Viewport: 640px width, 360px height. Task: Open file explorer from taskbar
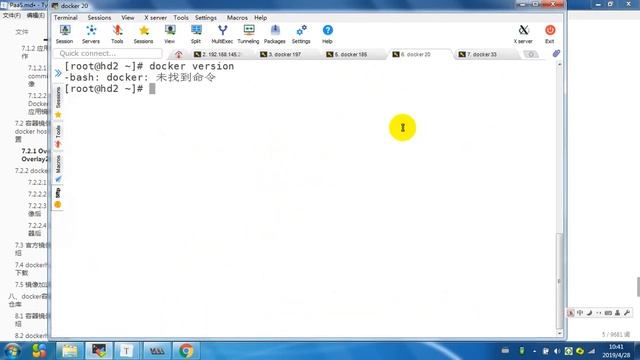click(70, 351)
